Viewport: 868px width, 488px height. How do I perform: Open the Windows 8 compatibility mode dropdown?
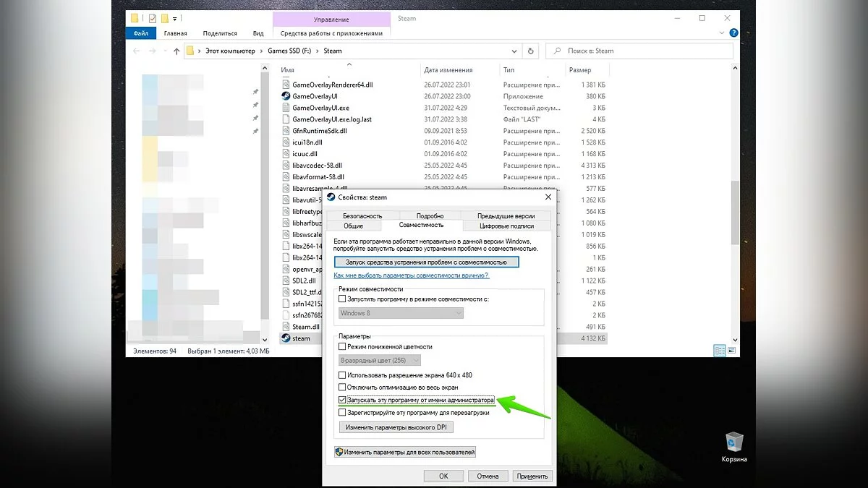401,313
